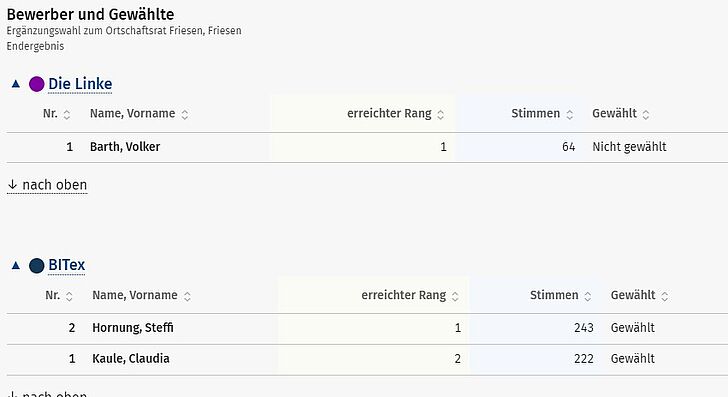Viewport: 728px width, 397px height.
Task: Sort BITex by erreichter Rang arrows
Action: [x=455, y=296]
